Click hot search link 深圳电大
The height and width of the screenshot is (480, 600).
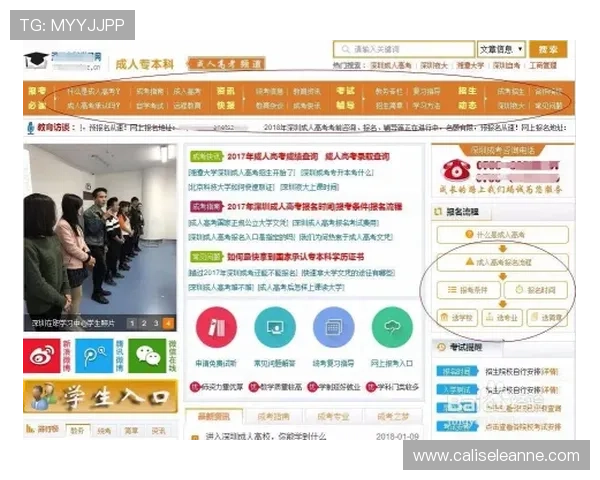(434, 65)
